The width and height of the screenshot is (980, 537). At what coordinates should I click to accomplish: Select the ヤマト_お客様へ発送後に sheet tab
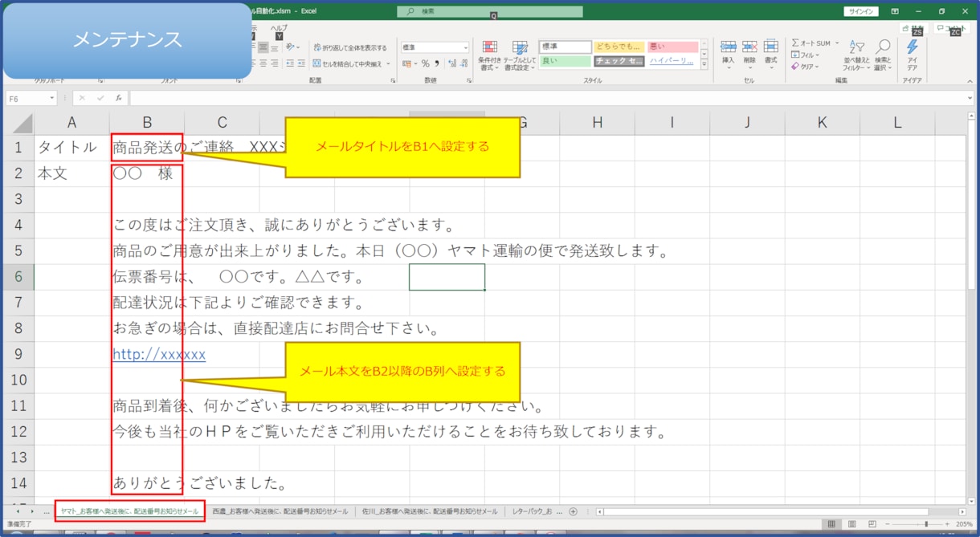point(129,511)
